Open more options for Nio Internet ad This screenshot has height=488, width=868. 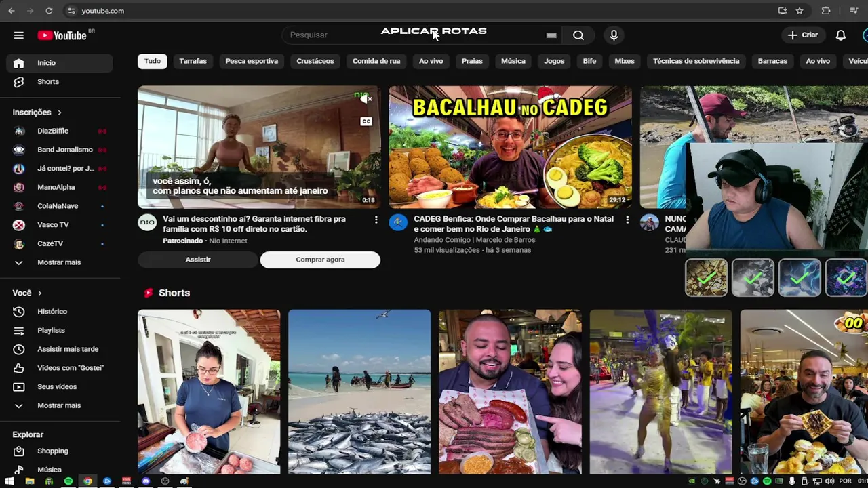pos(376,220)
